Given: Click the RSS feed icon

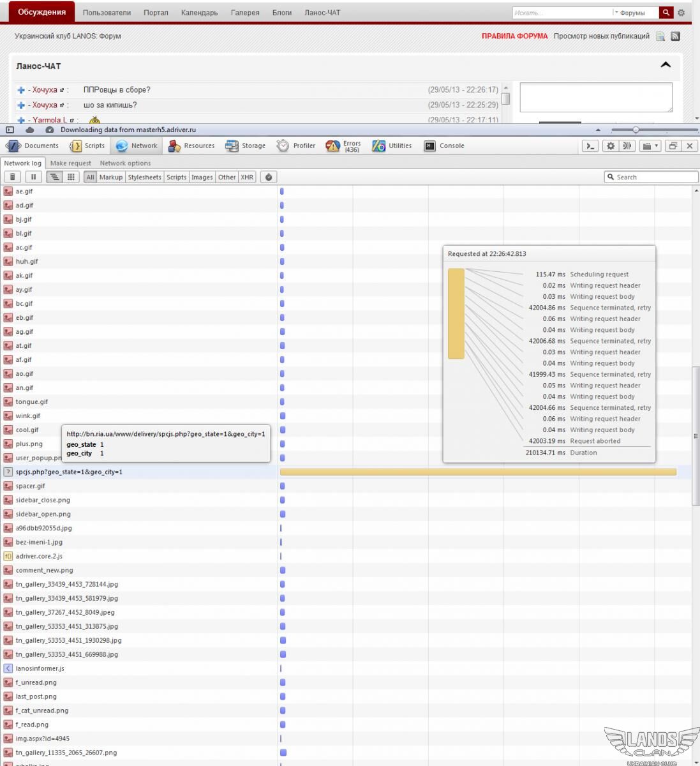Looking at the screenshot, I should (x=676, y=36).
